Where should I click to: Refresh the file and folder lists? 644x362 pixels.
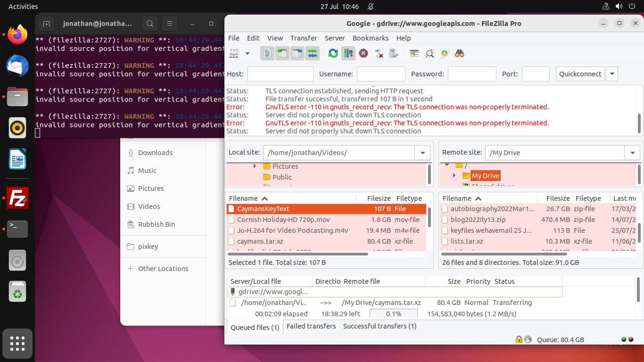coord(333,53)
